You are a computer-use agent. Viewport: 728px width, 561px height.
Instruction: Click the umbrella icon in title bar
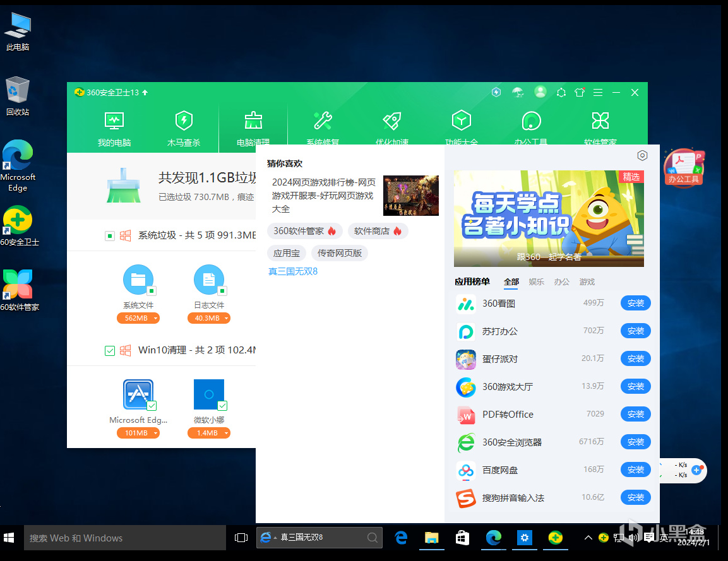point(518,92)
